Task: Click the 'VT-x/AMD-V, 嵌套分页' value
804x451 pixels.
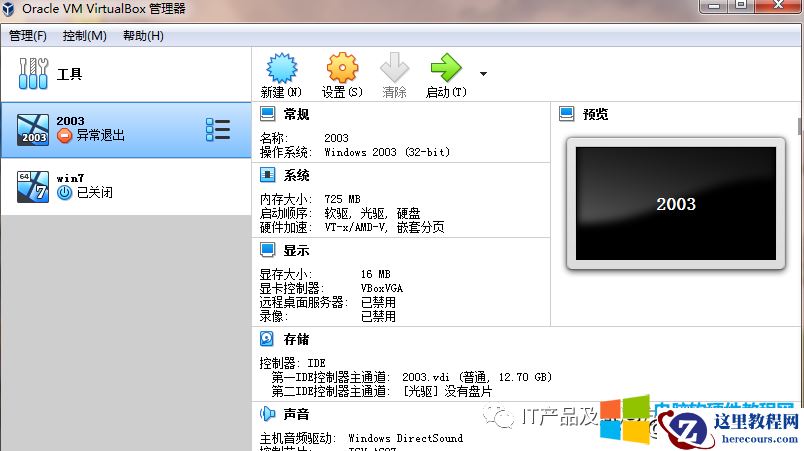Action: [x=385, y=227]
